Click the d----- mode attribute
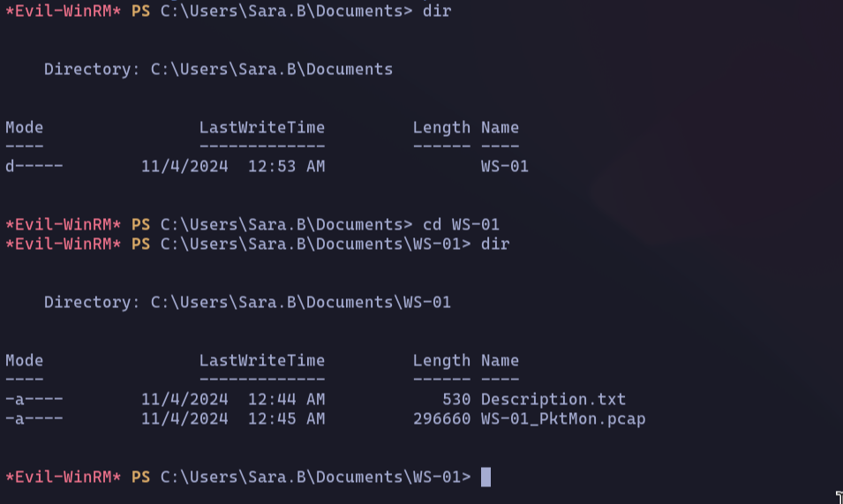 click(34, 166)
